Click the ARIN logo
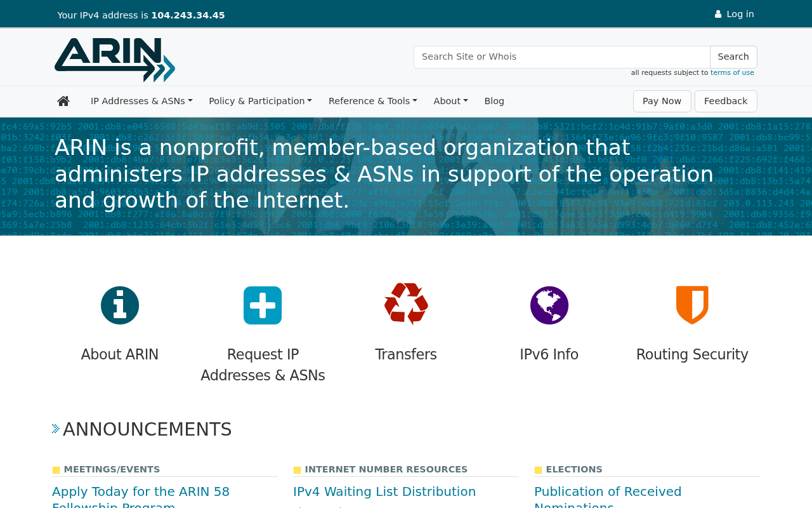 pyautogui.click(x=115, y=60)
